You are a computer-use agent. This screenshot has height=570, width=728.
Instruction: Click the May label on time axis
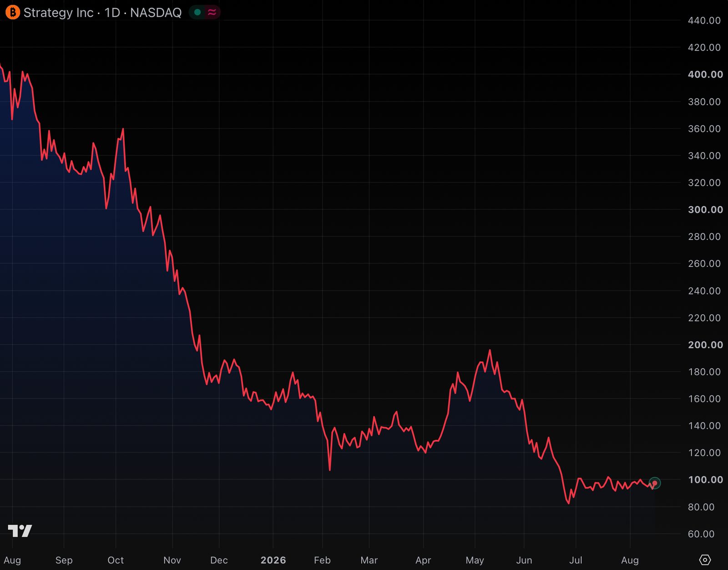click(x=475, y=560)
